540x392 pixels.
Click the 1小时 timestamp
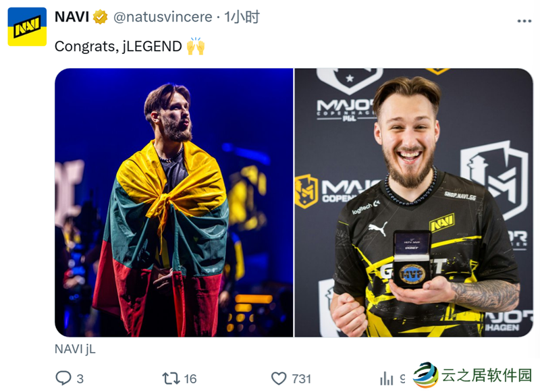coord(242,17)
